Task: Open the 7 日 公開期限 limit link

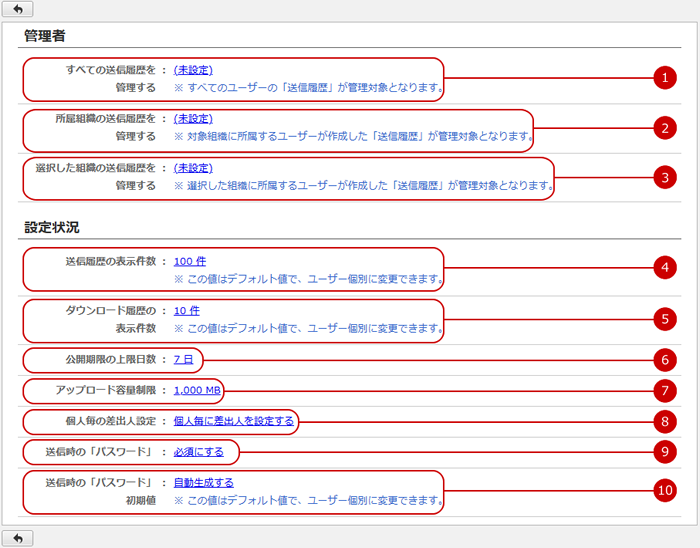Action: pyautogui.click(x=184, y=359)
